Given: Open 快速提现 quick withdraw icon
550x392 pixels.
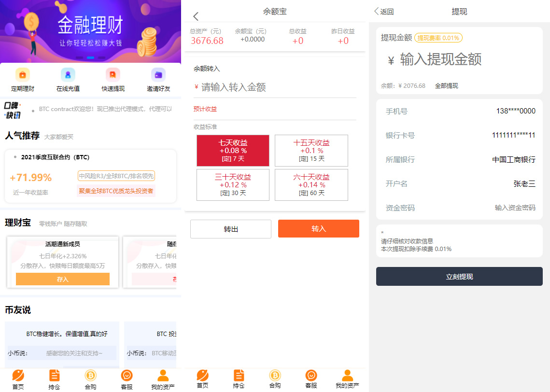Looking at the screenshot, I should coord(113,75).
